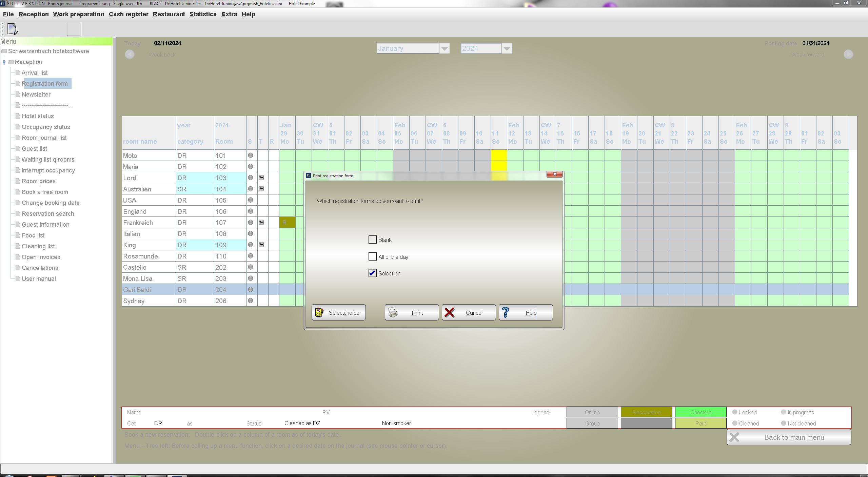Click status dot for room 106 England
Image resolution: width=868 pixels, height=477 pixels.
(251, 211)
